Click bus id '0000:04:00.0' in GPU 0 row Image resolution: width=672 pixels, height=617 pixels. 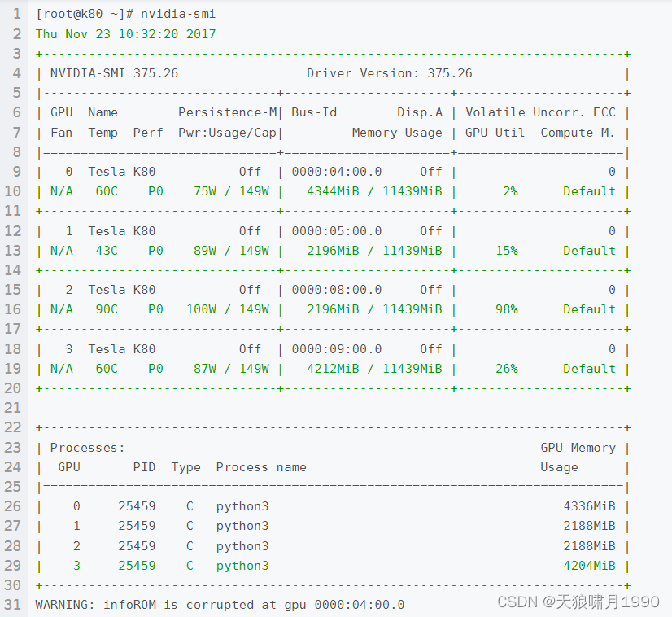[x=337, y=172]
